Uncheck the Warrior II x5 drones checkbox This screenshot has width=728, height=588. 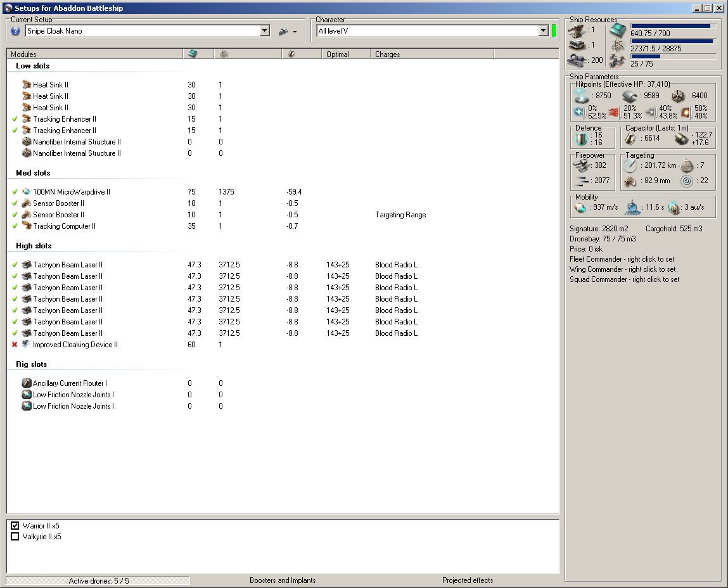click(15, 525)
